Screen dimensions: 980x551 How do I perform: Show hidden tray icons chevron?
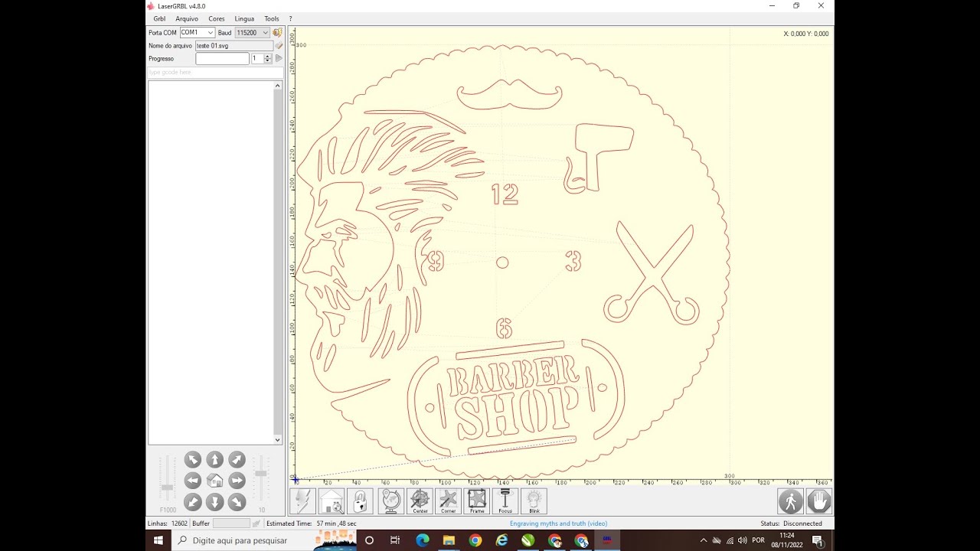coord(703,540)
